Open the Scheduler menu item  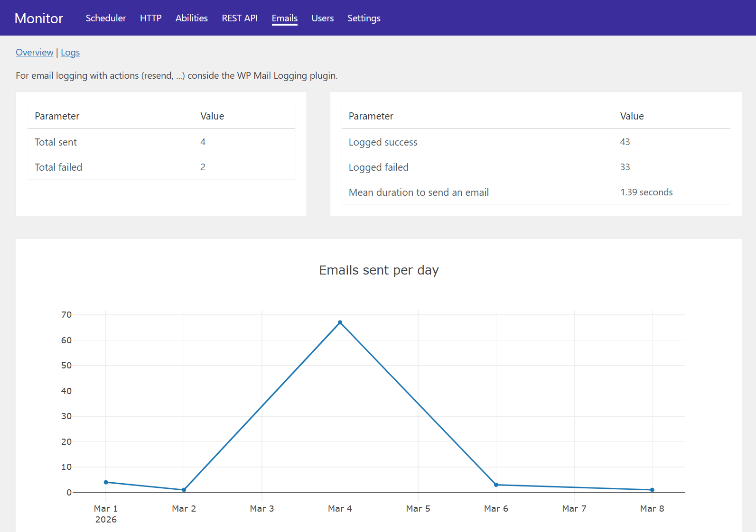click(x=106, y=18)
